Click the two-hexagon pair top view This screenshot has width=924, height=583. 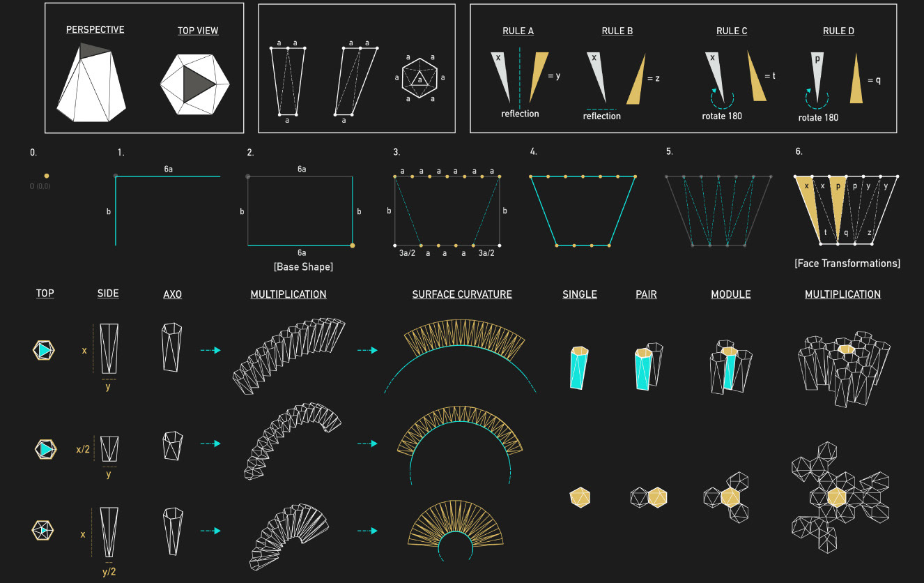pos(649,497)
